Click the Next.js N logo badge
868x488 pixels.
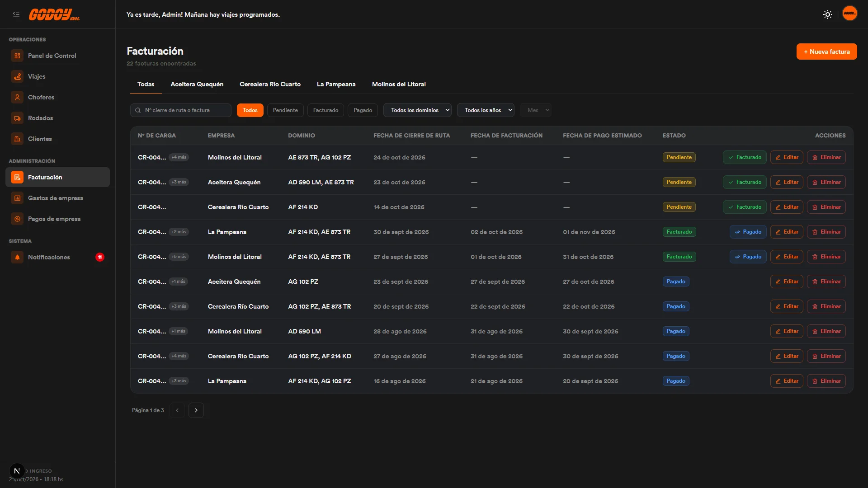17,471
